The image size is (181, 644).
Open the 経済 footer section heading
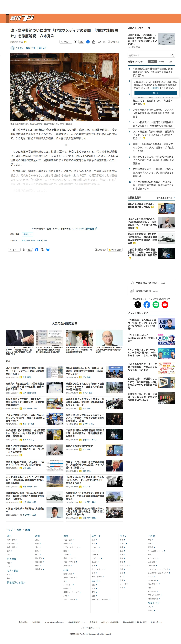66,570
